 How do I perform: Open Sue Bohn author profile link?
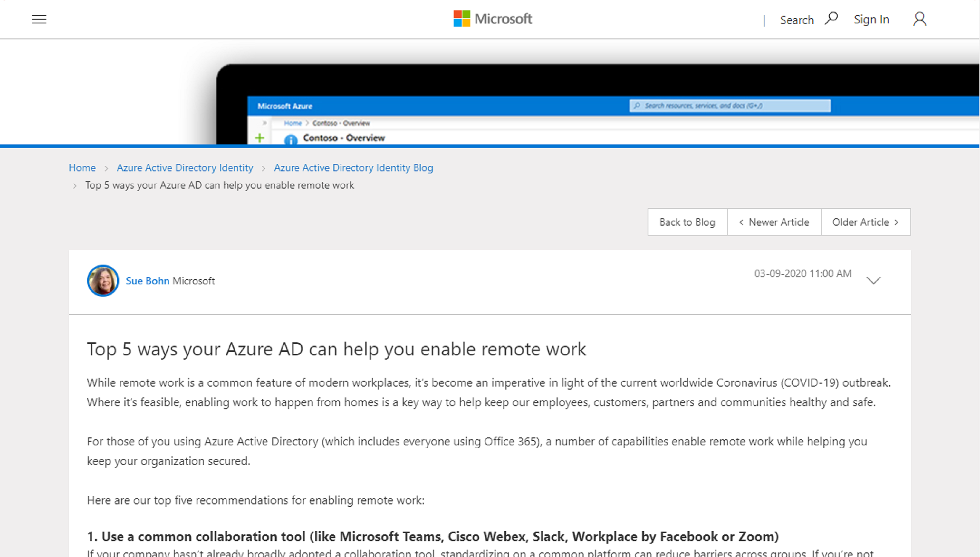pyautogui.click(x=147, y=281)
